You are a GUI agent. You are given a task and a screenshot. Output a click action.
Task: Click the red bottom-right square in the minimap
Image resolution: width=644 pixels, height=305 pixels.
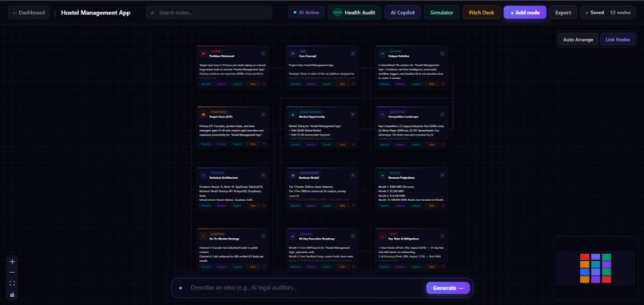click(x=606, y=279)
